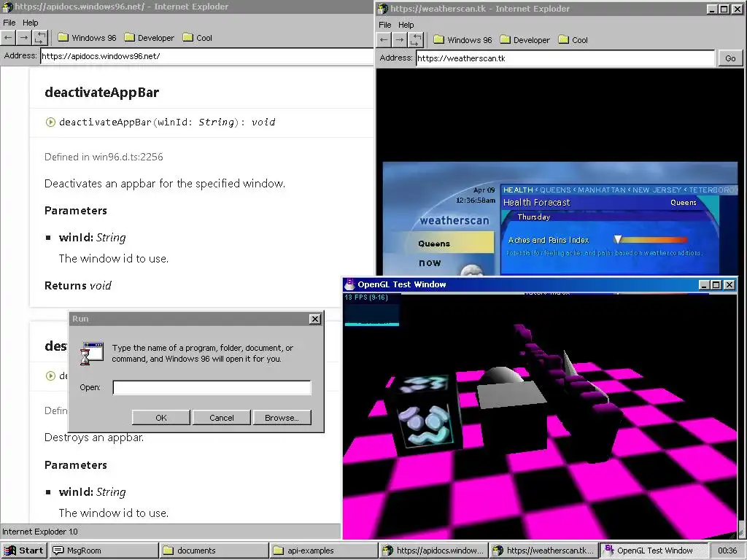Open Developer bookmark folder in apidocs window
Viewport: 747px width, 560px height.
coord(149,38)
